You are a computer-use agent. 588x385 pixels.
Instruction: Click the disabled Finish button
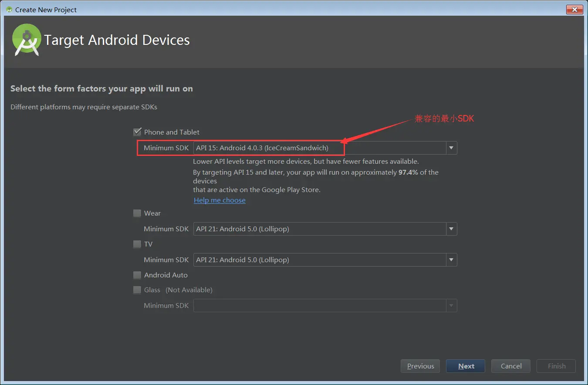point(556,366)
